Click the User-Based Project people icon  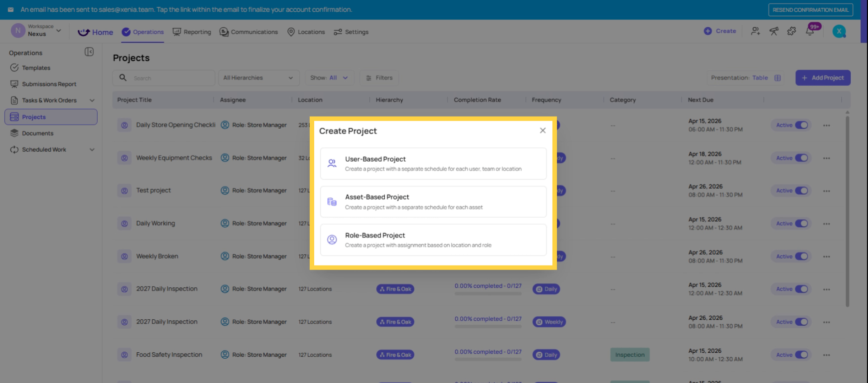point(332,163)
